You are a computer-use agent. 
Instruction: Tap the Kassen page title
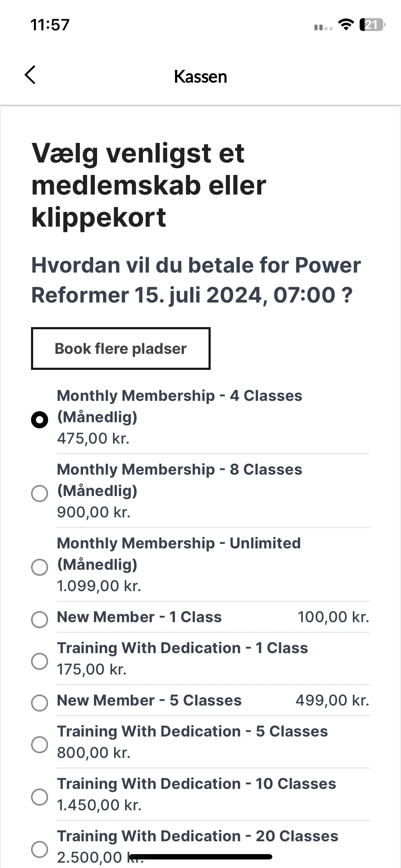(200, 76)
